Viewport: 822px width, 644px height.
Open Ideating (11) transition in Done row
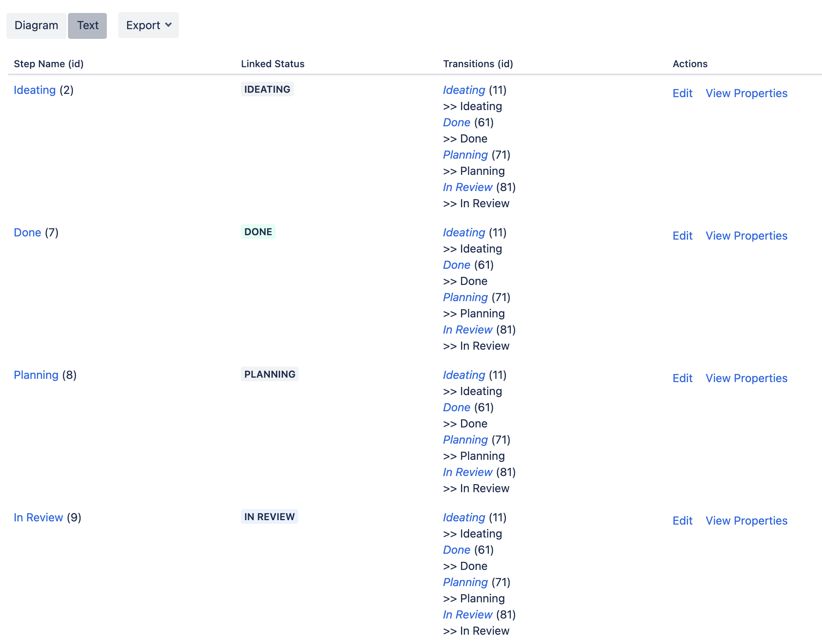tap(464, 232)
